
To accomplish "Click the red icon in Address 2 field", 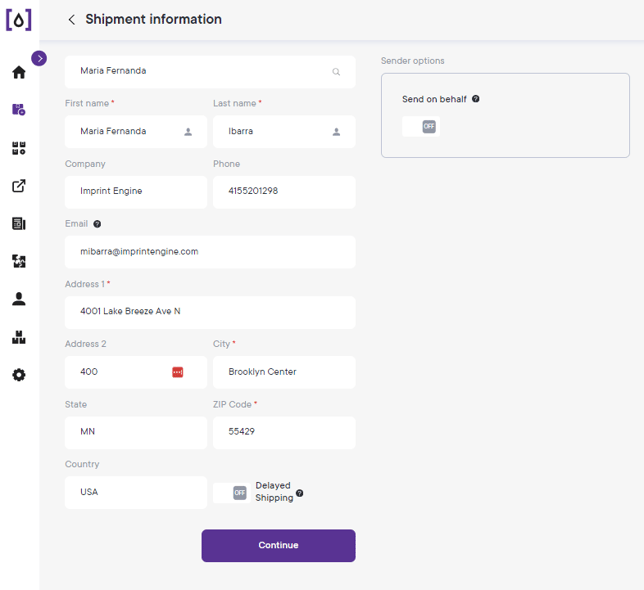I will pyautogui.click(x=177, y=372).
